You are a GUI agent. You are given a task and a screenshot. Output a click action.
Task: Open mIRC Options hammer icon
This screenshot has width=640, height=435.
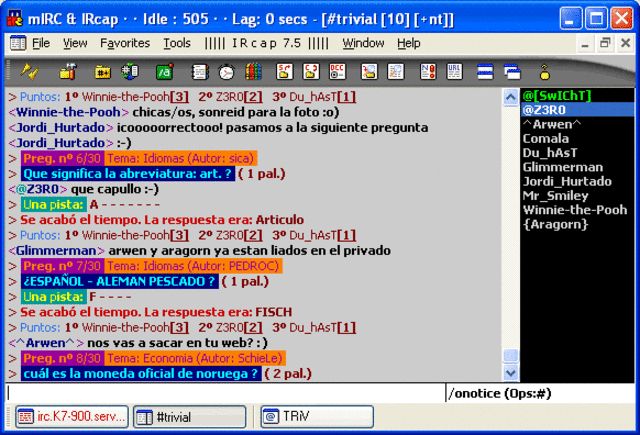68,72
